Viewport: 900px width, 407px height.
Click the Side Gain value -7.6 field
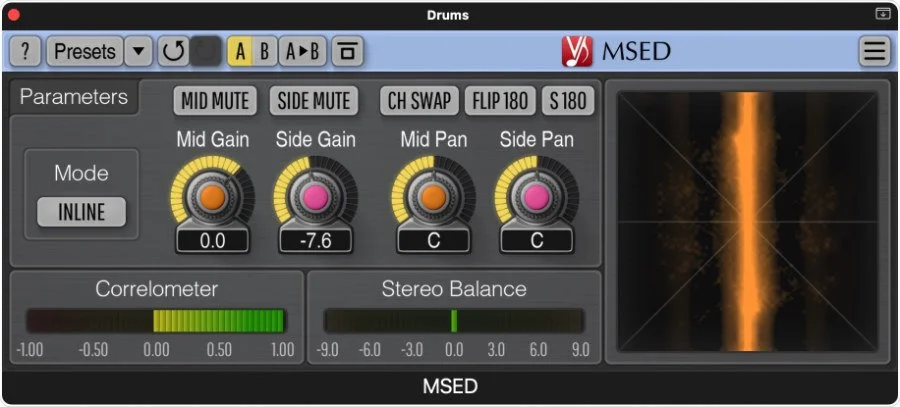point(316,241)
